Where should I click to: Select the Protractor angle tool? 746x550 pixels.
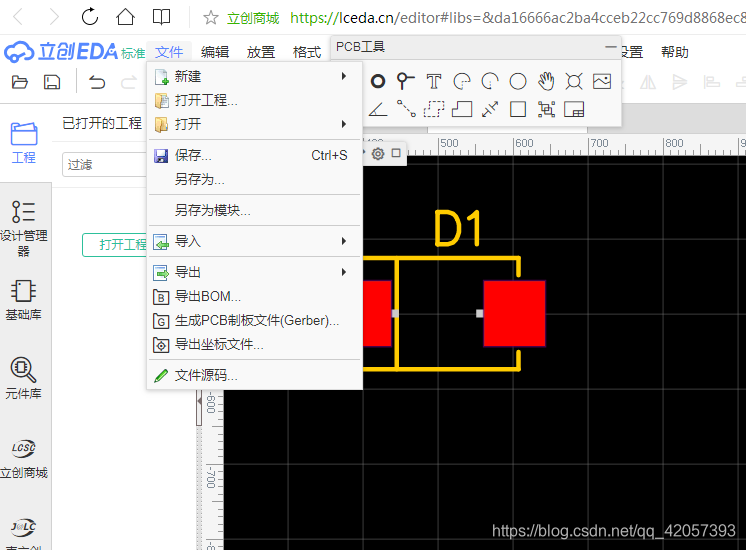point(378,109)
